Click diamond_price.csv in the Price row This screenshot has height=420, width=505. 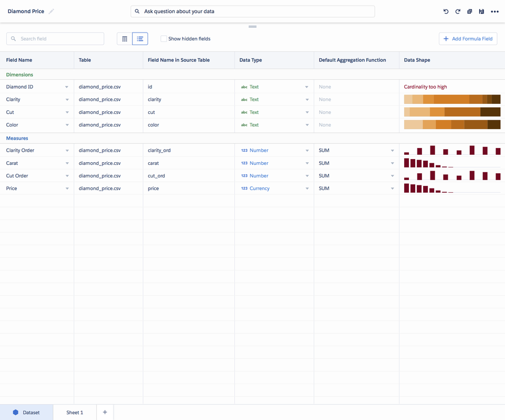100,188
